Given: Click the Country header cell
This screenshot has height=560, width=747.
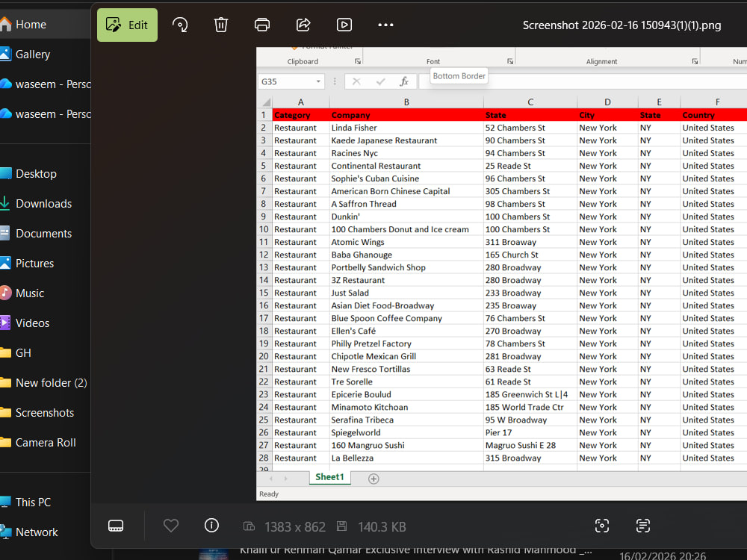Looking at the screenshot, I should click(713, 115).
